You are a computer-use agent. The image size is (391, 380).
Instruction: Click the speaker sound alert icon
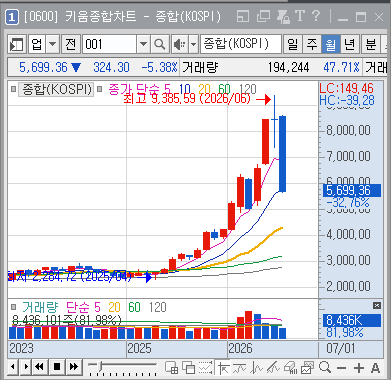click(x=180, y=44)
